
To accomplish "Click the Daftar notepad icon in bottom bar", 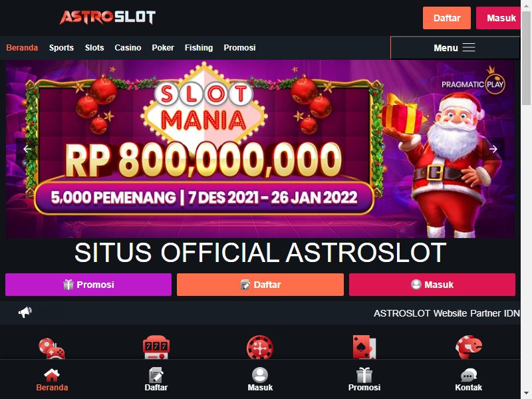I will [156, 375].
